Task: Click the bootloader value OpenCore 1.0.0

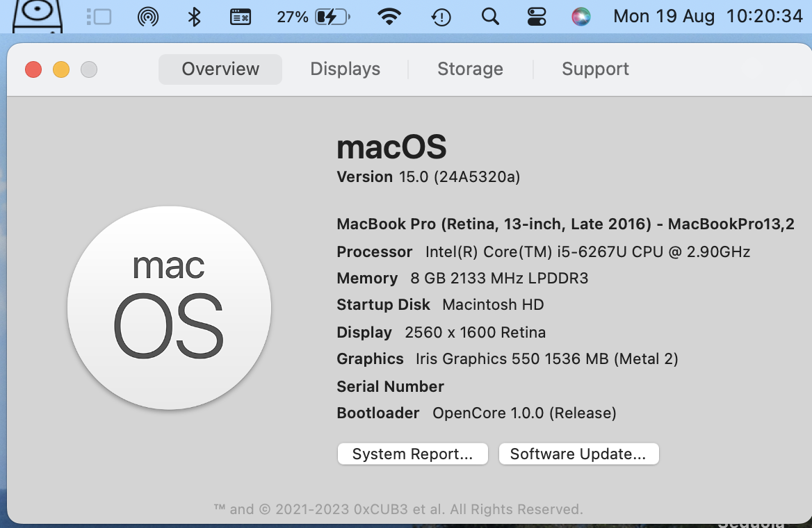Action: (x=524, y=413)
